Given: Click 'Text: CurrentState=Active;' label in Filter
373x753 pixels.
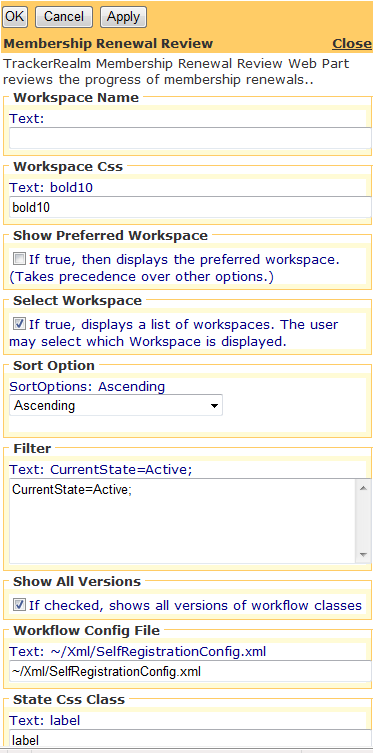Looking at the screenshot, I should tap(101, 469).
